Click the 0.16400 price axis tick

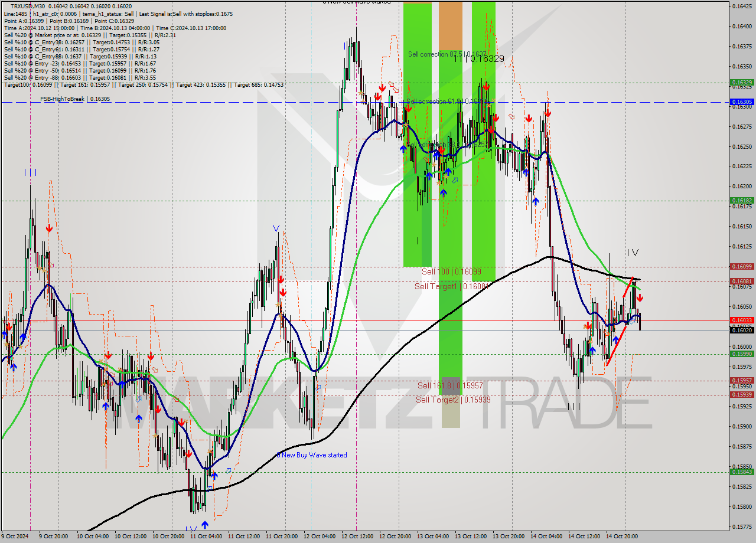(742, 26)
